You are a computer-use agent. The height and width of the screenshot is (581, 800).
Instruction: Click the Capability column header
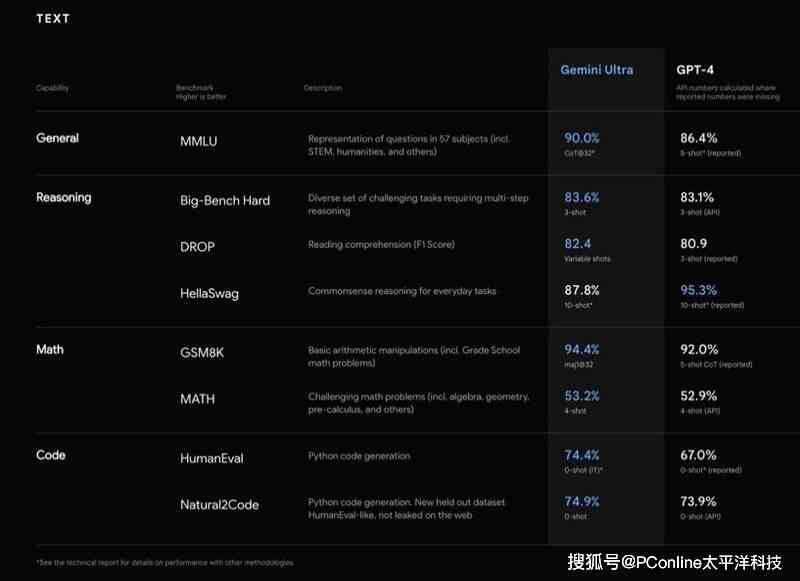point(52,88)
